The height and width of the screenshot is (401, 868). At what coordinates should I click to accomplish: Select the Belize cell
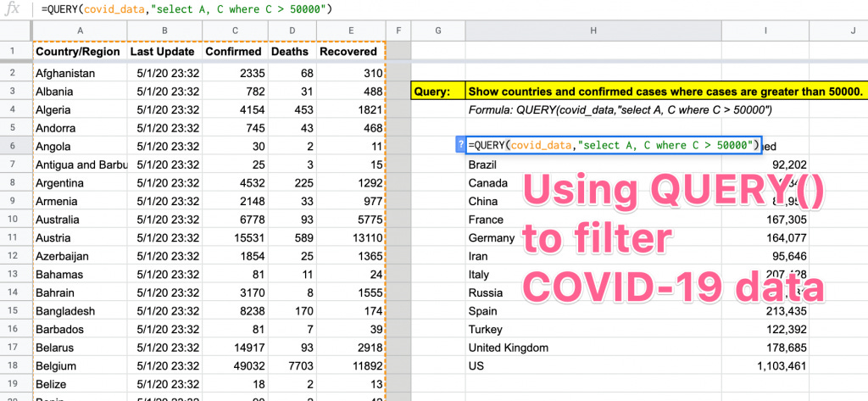pyautogui.click(x=81, y=384)
